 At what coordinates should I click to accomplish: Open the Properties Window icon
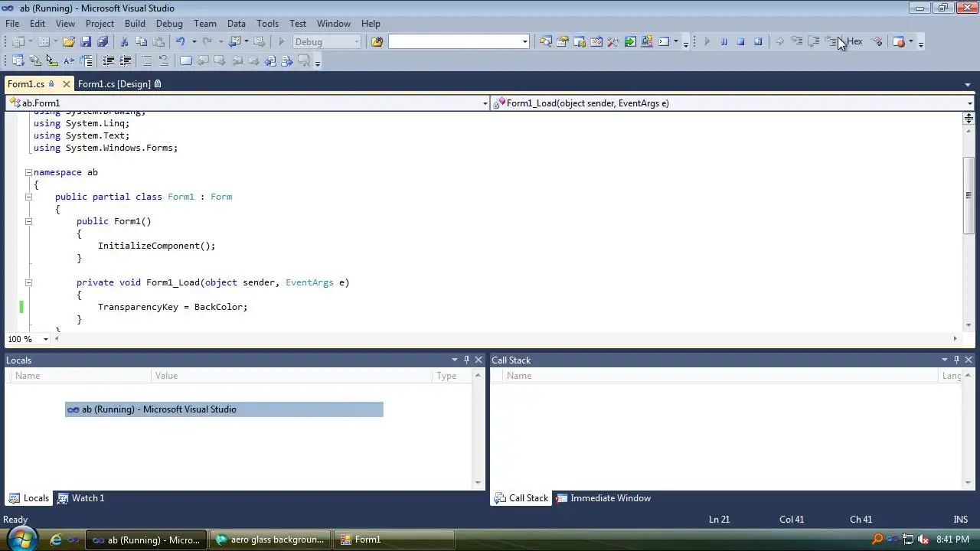562,41
